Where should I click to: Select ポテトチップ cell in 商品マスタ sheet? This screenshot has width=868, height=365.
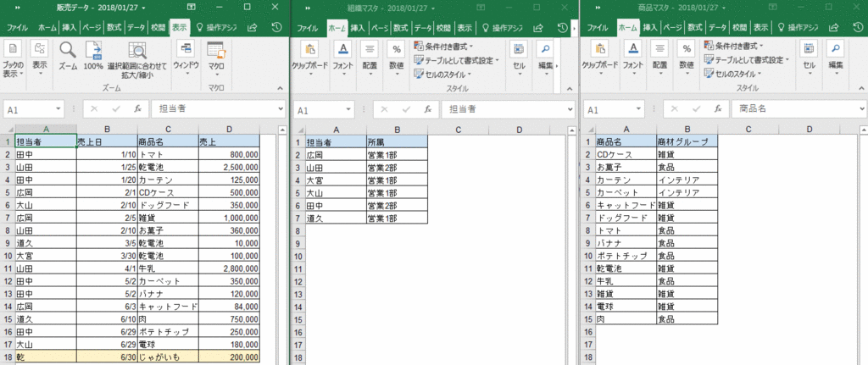(x=626, y=256)
